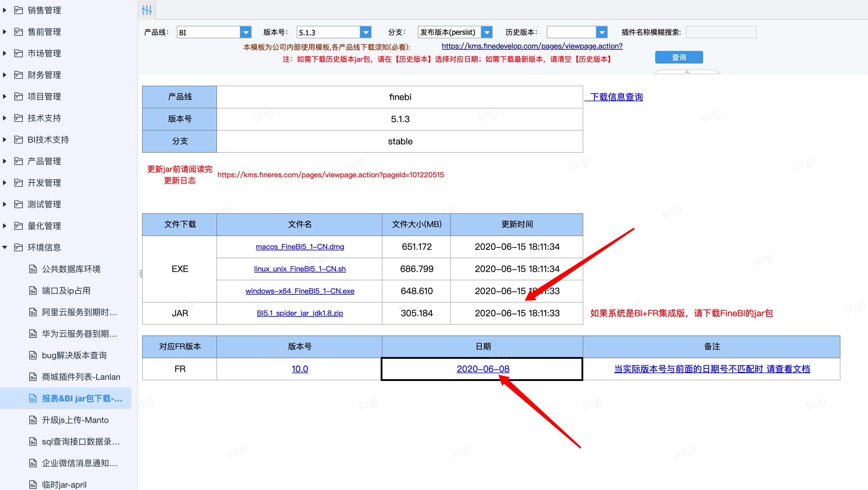This screenshot has height=490, width=868.
Task: Expand the 财务管理 tree node arrow
Action: click(x=5, y=75)
